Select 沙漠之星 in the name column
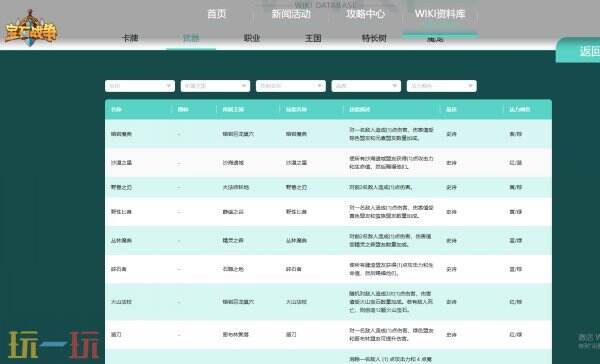Image resolution: width=600 pixels, height=364 pixels. 121,163
